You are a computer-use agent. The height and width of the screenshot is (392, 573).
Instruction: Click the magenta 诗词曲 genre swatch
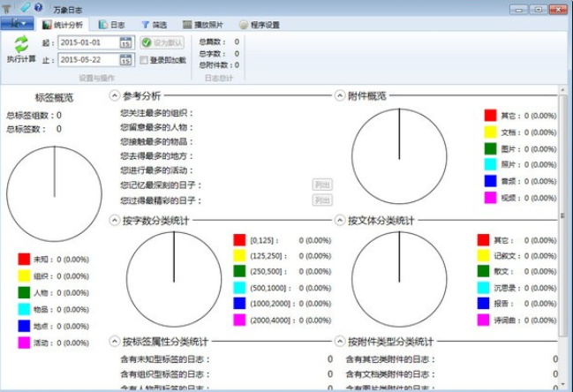483,320
